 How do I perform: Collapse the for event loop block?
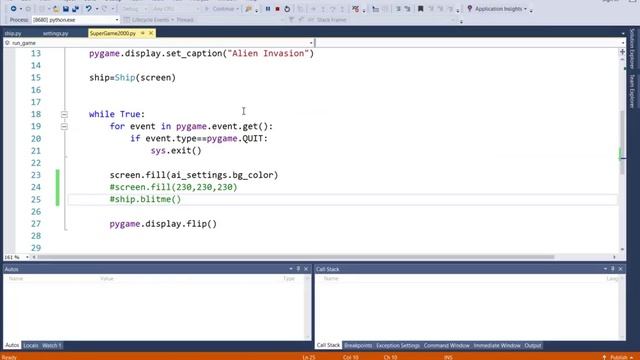[x=64, y=127]
